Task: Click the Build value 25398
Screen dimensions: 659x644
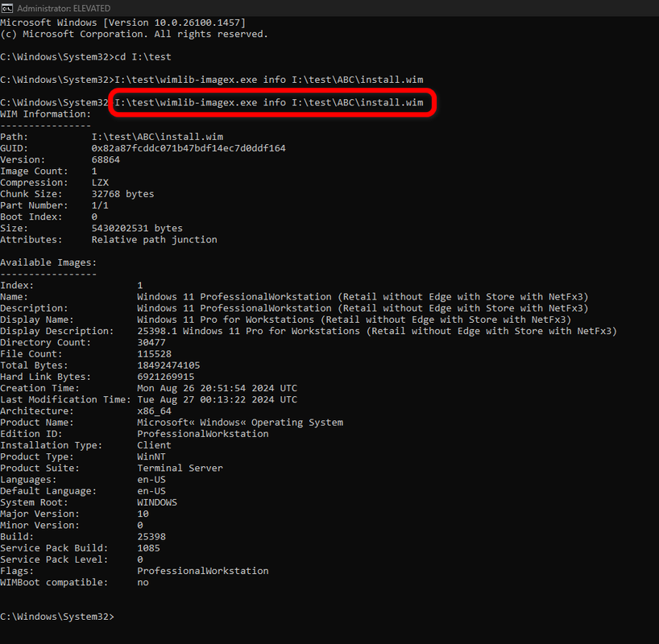Action: tap(151, 536)
